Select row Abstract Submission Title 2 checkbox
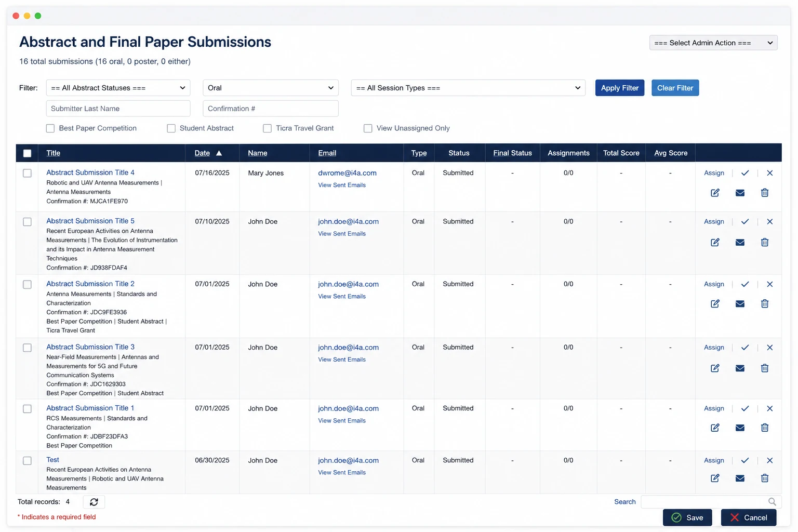Image resolution: width=798 pixels, height=532 pixels. coord(28,285)
